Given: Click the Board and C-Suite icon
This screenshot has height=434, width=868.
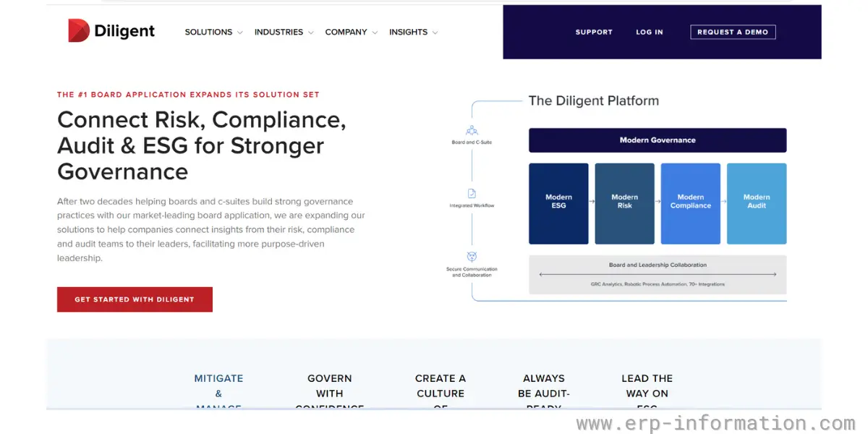Looking at the screenshot, I should pyautogui.click(x=472, y=131).
